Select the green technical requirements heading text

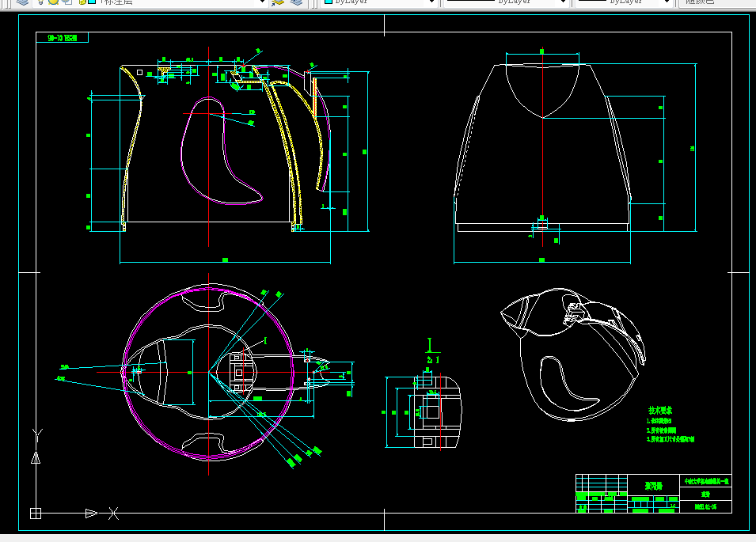pyautogui.click(x=660, y=411)
